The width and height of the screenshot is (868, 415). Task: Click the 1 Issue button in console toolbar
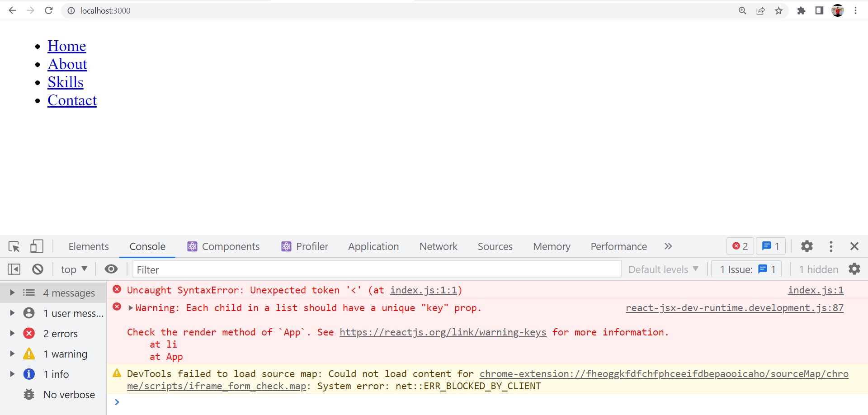[747, 269]
